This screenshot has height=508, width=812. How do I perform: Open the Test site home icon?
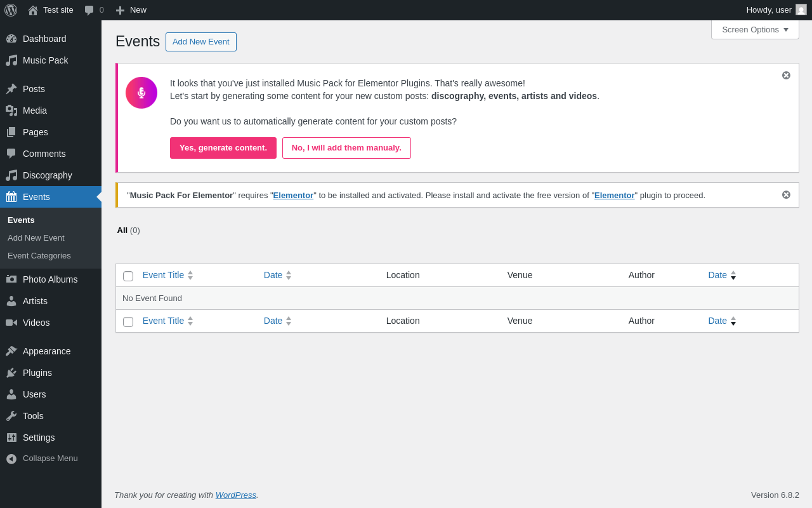click(33, 10)
